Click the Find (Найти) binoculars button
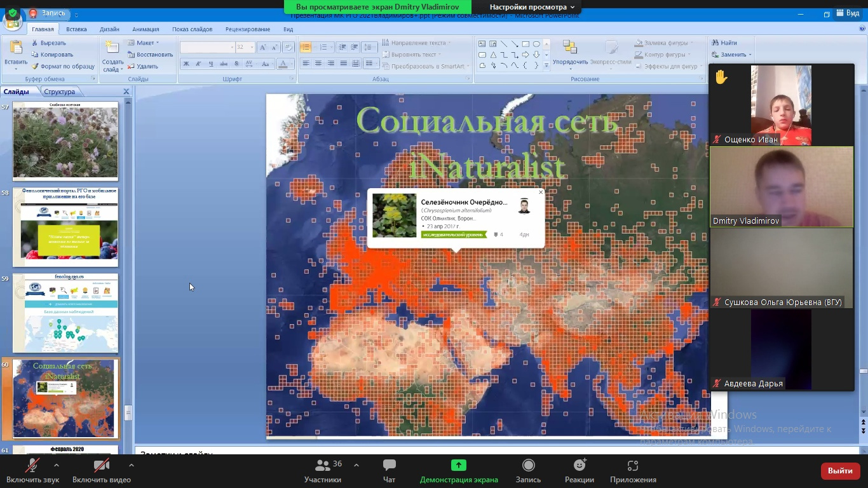 click(724, 43)
